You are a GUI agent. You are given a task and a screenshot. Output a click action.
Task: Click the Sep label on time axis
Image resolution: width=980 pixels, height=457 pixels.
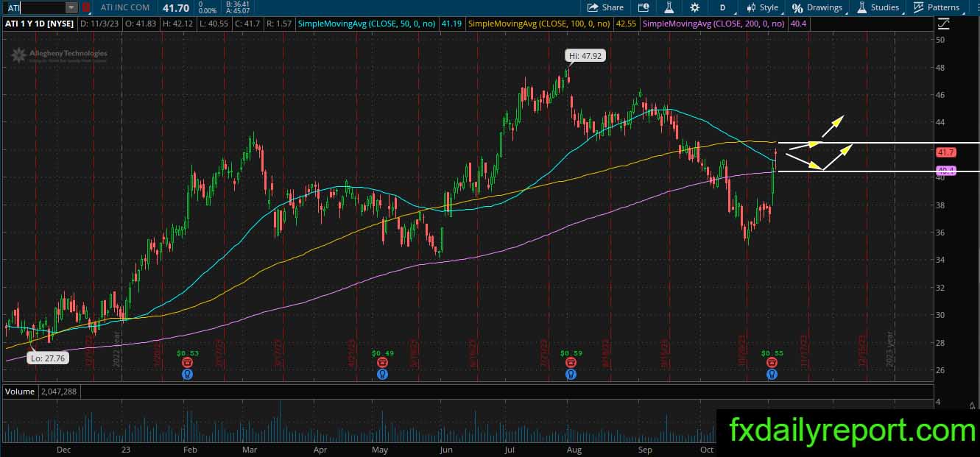click(x=645, y=449)
